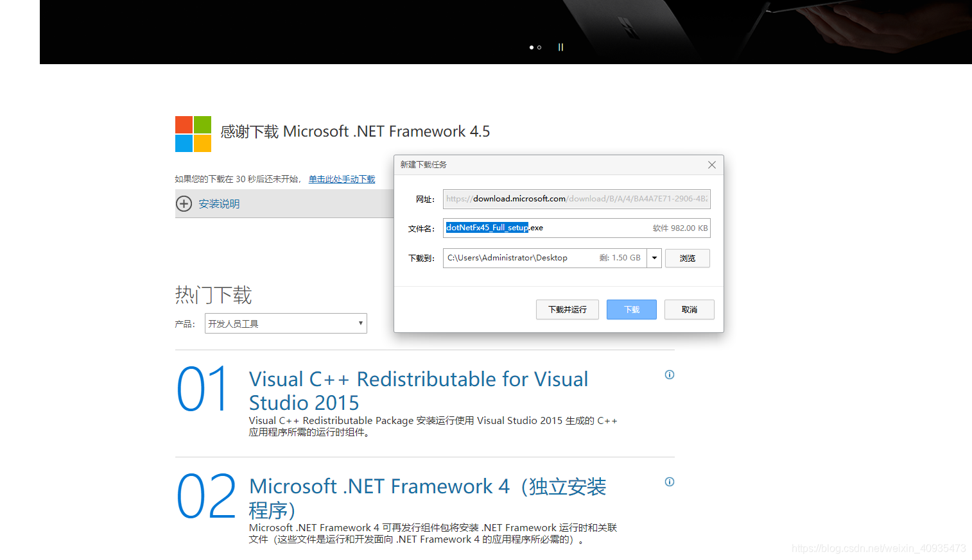
Task: Expand the download location dropdown arrow
Action: [x=654, y=258]
